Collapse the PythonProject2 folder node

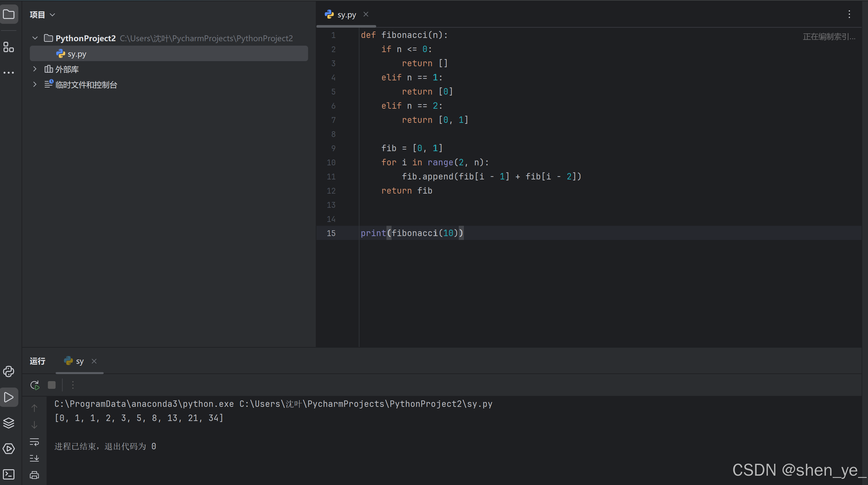(x=35, y=38)
